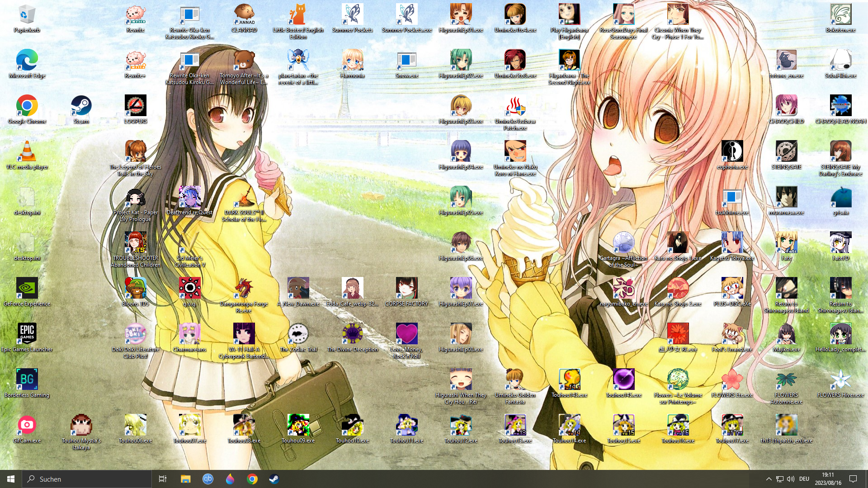The width and height of the screenshot is (868, 488).
Task: Open the Fate game icon
Action: pos(786,246)
